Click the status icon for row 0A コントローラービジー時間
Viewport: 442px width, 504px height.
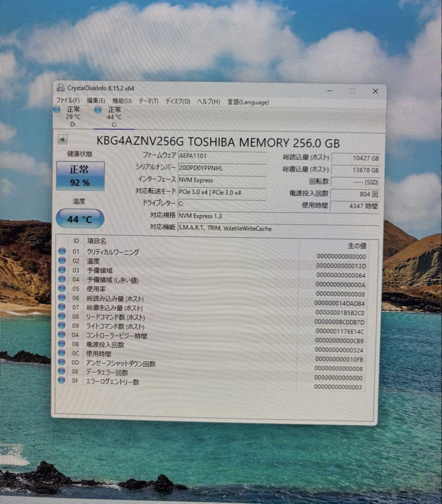62,334
